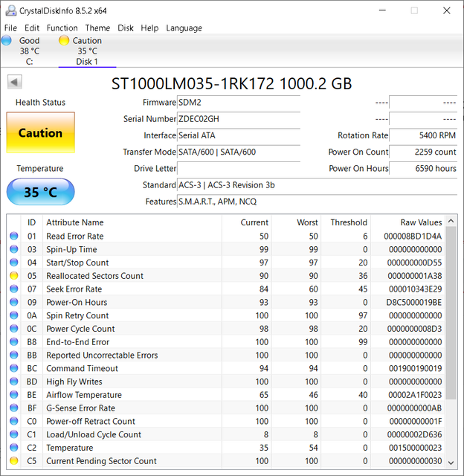The width and height of the screenshot is (464, 476).
Task: Click the Power On Hours 6590 hours field
Action: [423, 168]
